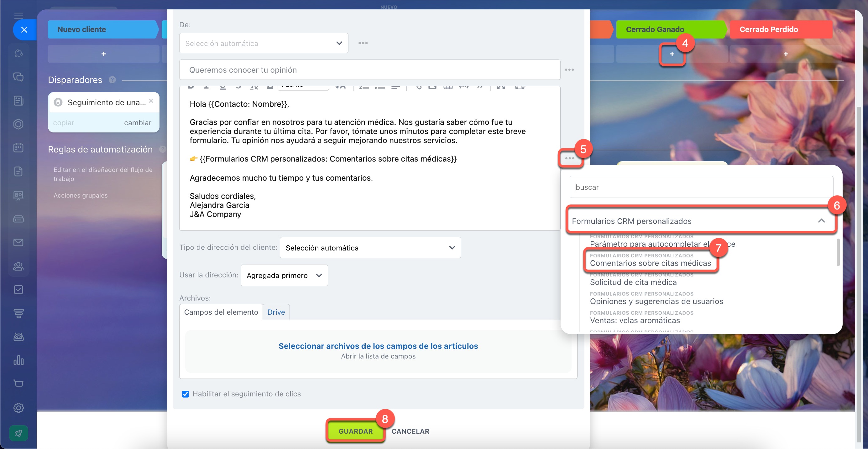
Task: Add rule under Cerrado Perdido stage
Action: click(x=786, y=54)
